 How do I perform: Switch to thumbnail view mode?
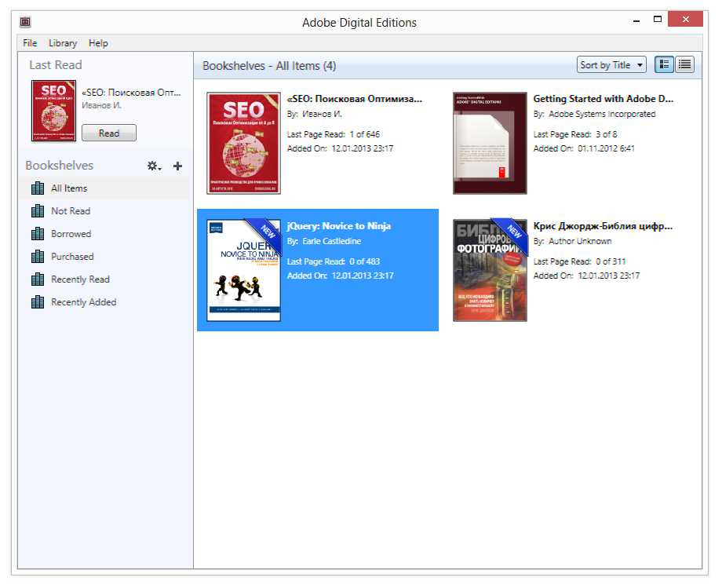(x=664, y=65)
